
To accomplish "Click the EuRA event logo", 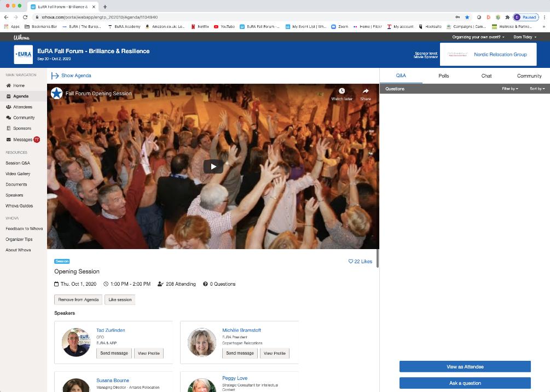I will pyautogui.click(x=23, y=54).
